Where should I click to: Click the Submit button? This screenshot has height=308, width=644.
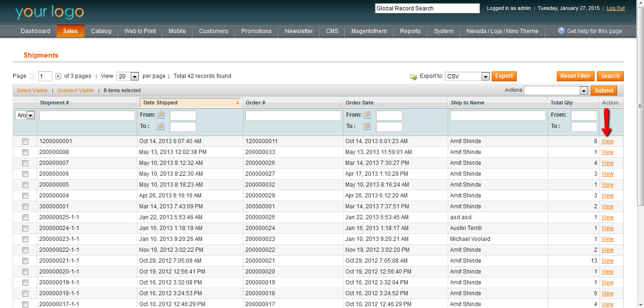pos(604,91)
